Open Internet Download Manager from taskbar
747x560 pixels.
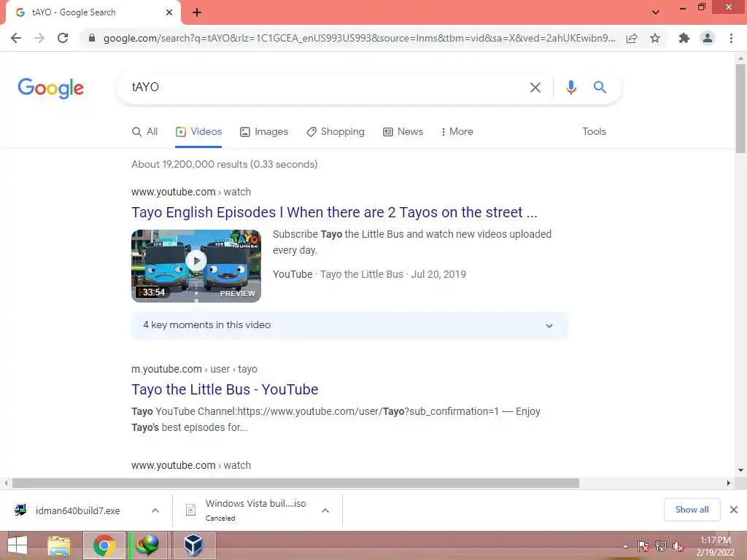coord(147,545)
